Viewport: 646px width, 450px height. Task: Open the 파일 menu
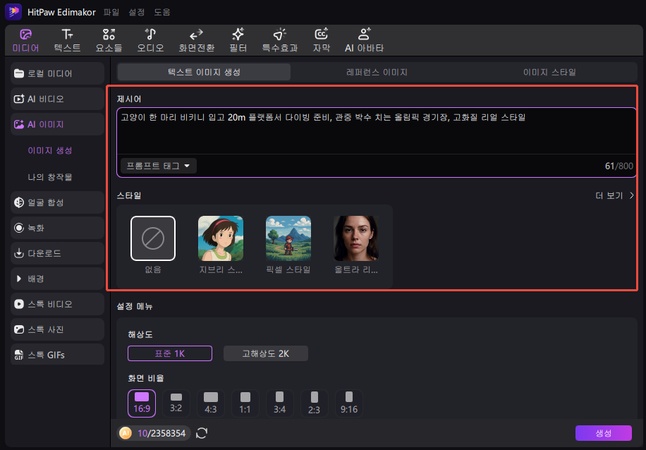tap(111, 12)
